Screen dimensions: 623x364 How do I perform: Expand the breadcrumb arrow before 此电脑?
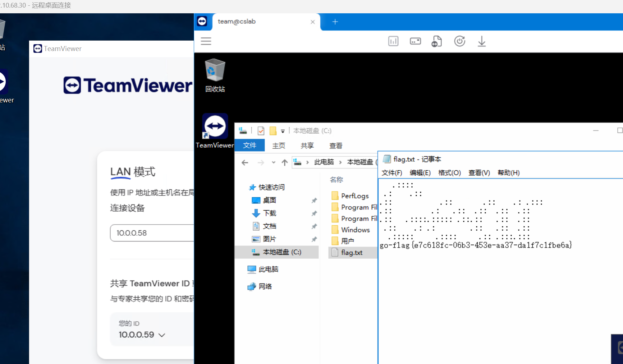tap(307, 162)
